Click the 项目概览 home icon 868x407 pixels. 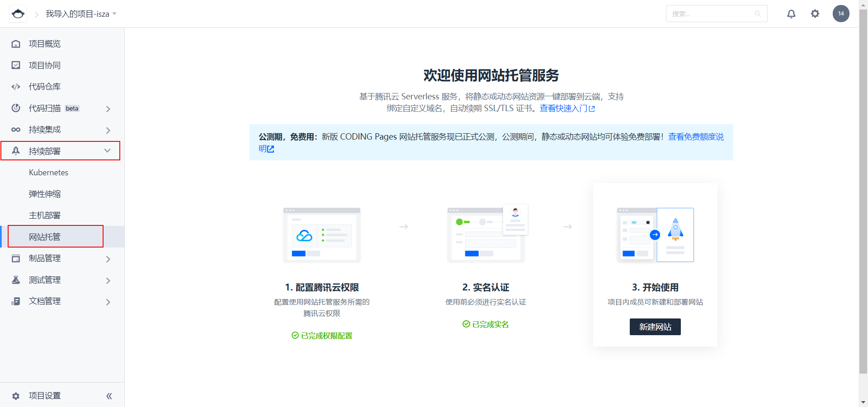click(16, 44)
